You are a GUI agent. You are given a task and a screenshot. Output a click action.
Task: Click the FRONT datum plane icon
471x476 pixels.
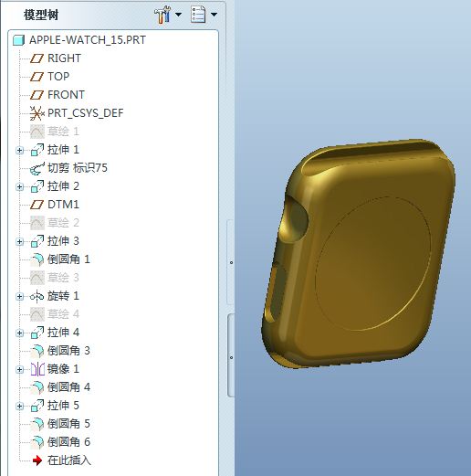pos(37,95)
